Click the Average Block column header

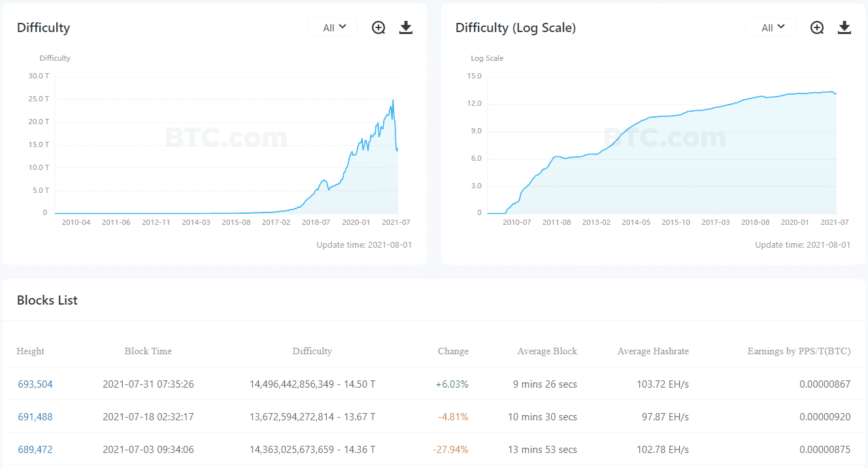tap(547, 351)
